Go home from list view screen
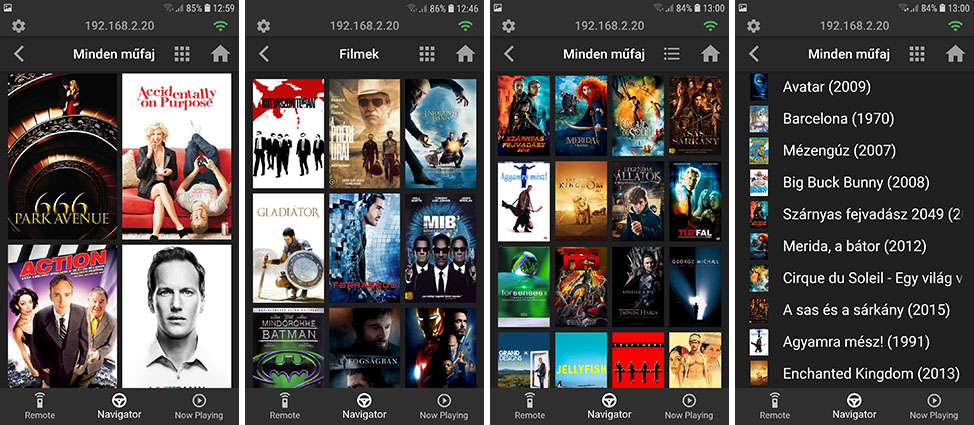The height and width of the screenshot is (425, 974). click(955, 54)
